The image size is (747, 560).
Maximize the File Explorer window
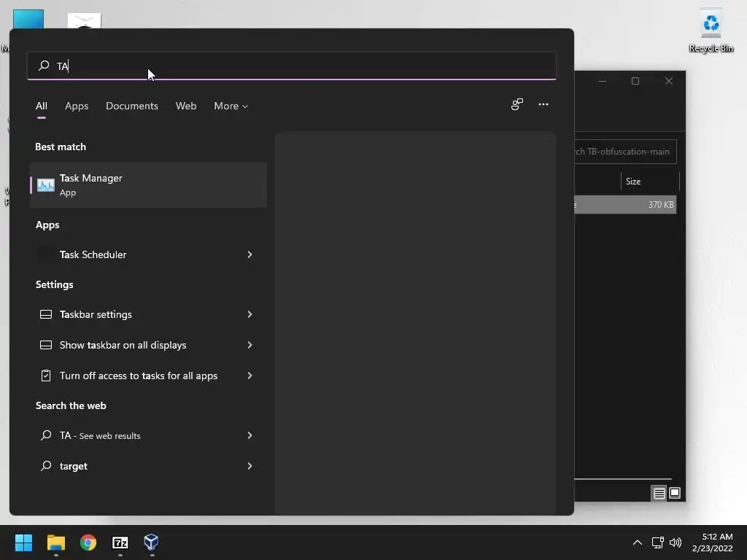click(x=635, y=81)
